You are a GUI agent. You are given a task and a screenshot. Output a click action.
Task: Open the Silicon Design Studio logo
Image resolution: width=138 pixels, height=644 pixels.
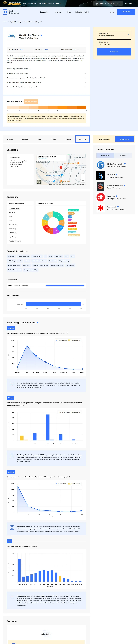point(101,187)
